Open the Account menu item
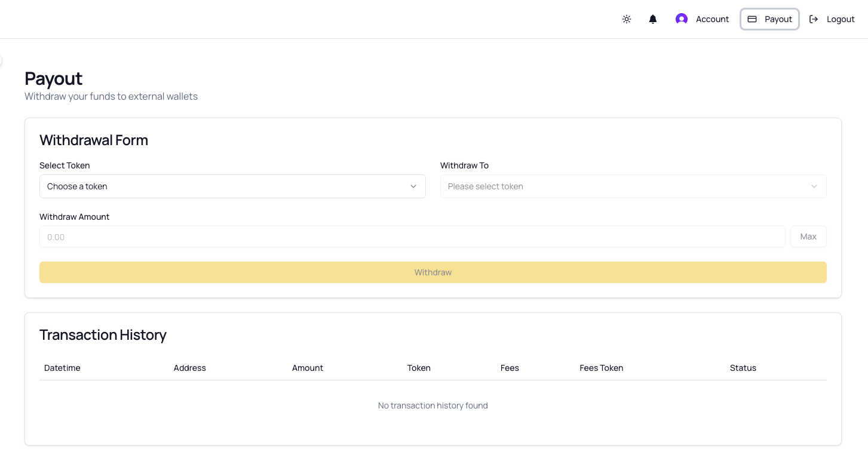 pos(712,19)
